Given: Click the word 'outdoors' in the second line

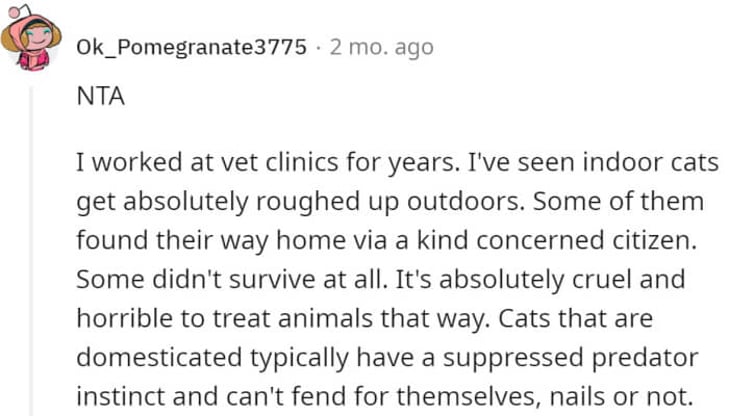Looking at the screenshot, I should (462, 202).
